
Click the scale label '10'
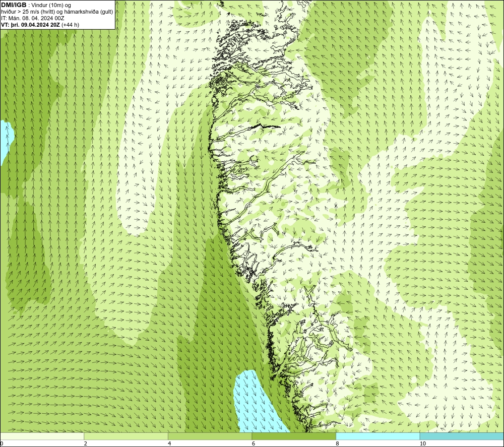[x=423, y=443]
